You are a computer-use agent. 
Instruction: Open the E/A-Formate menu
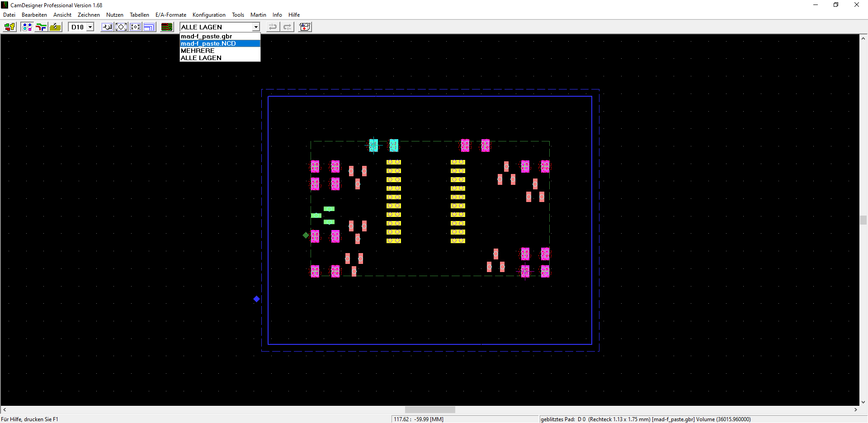coord(170,15)
